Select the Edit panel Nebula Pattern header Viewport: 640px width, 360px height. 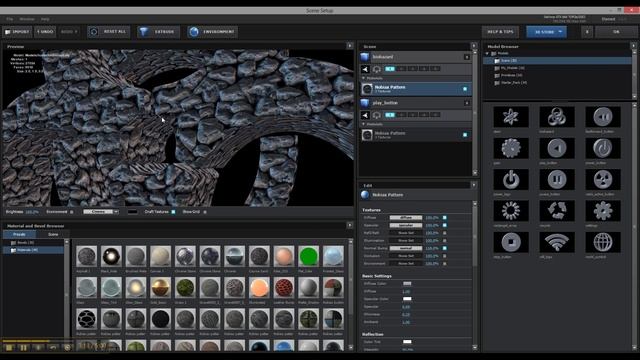point(415,195)
